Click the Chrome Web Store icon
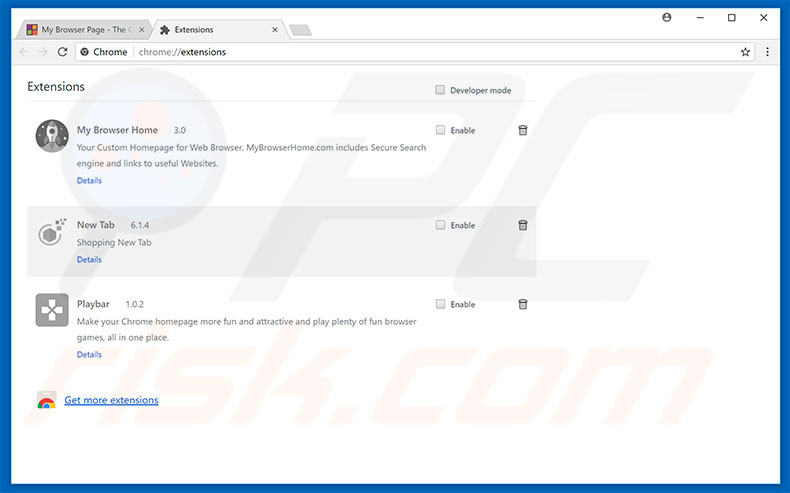Viewport: 790px width, 493px height. coord(46,400)
